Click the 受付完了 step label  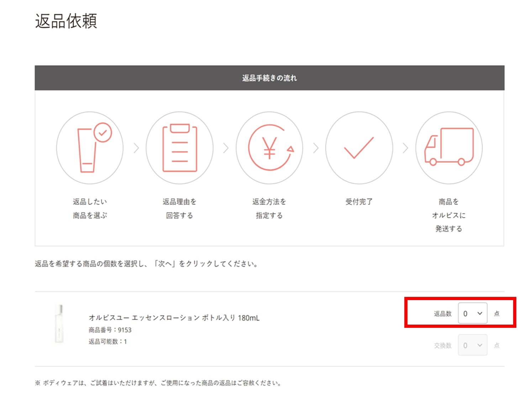359,202
